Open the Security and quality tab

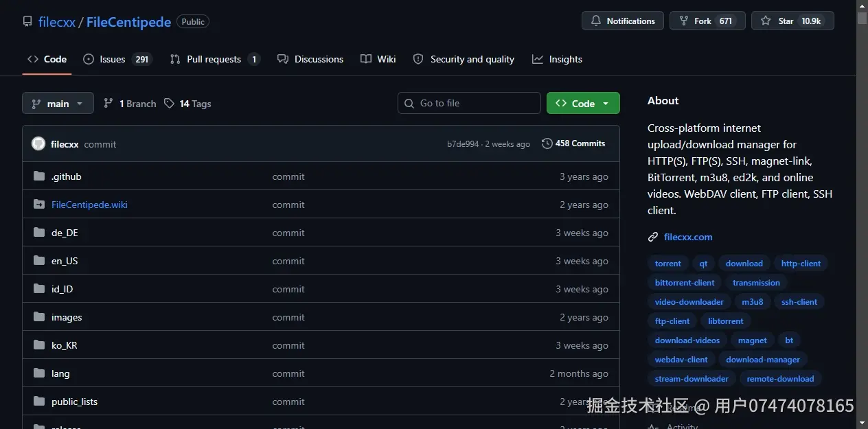tap(464, 59)
